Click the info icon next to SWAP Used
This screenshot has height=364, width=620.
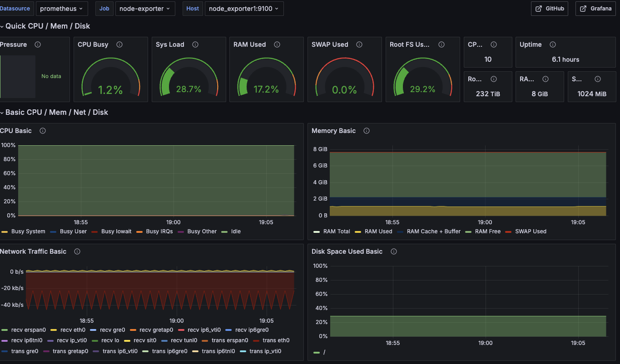[359, 44]
